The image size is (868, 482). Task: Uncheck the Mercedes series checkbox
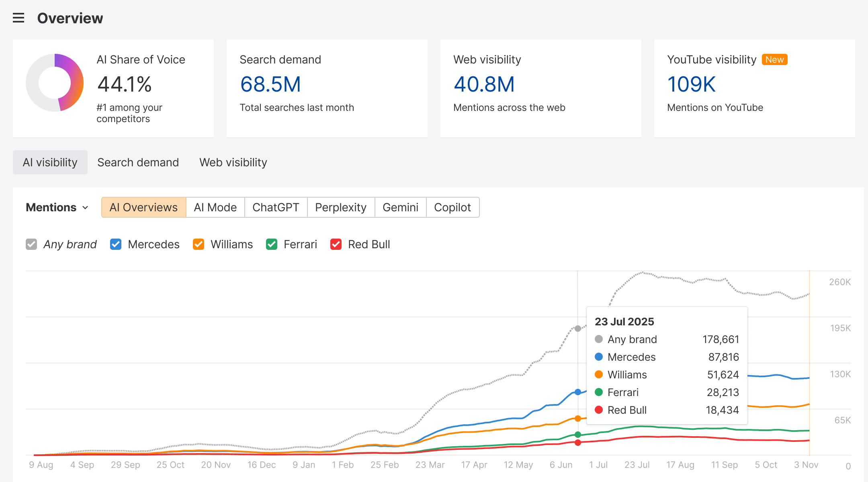tap(116, 244)
